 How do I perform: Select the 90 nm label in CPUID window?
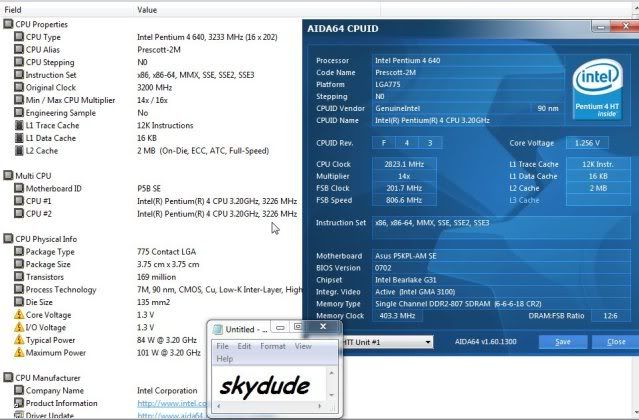(548, 108)
